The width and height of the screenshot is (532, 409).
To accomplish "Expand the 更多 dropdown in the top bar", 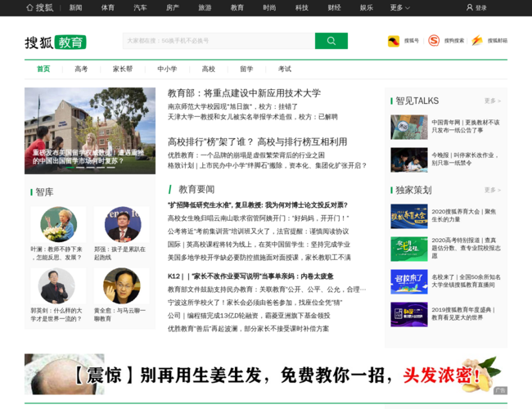I will coord(400,7).
